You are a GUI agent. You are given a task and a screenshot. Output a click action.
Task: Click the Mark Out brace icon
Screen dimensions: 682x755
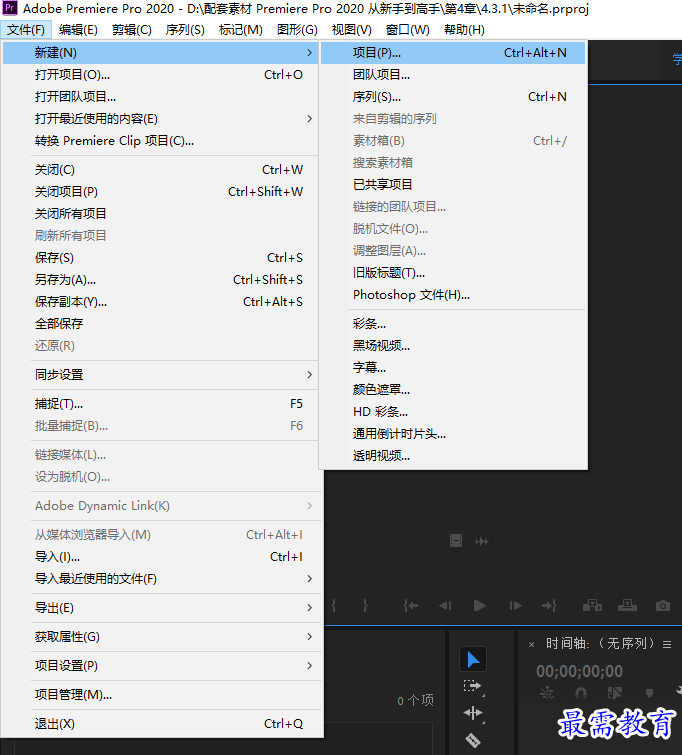[365, 606]
